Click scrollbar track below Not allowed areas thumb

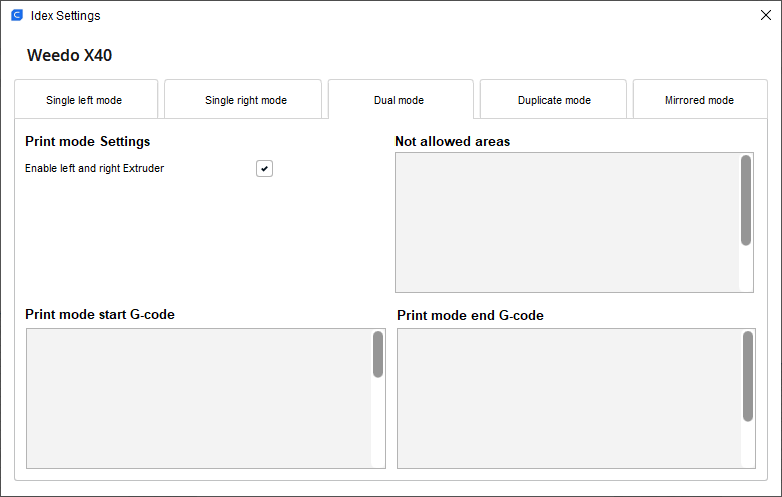[x=746, y=268]
